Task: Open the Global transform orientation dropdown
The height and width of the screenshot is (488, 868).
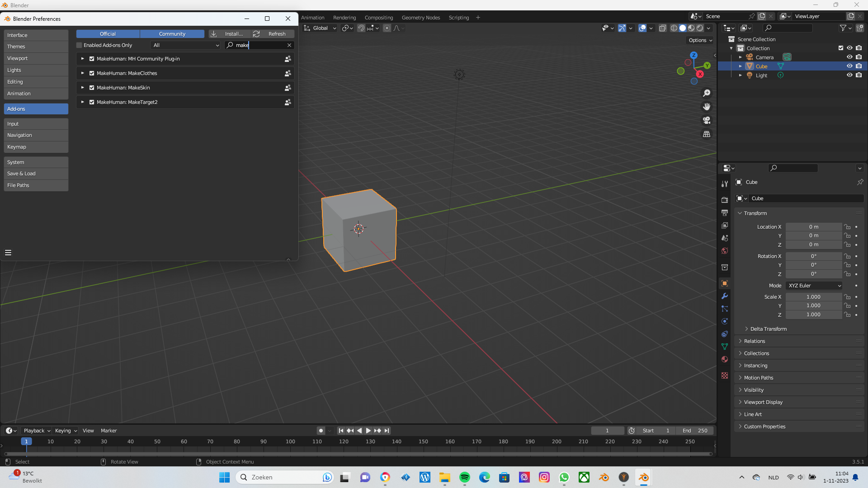Action: tap(321, 28)
